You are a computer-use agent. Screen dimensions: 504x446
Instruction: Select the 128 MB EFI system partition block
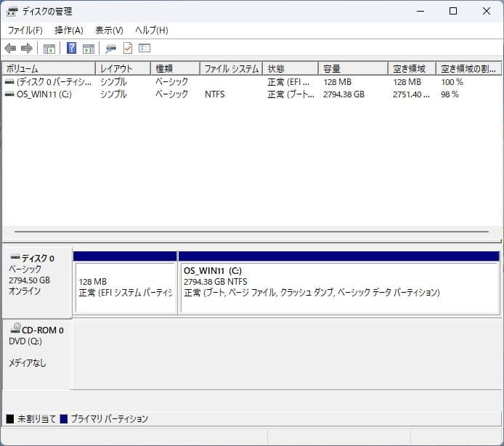[x=125, y=283]
